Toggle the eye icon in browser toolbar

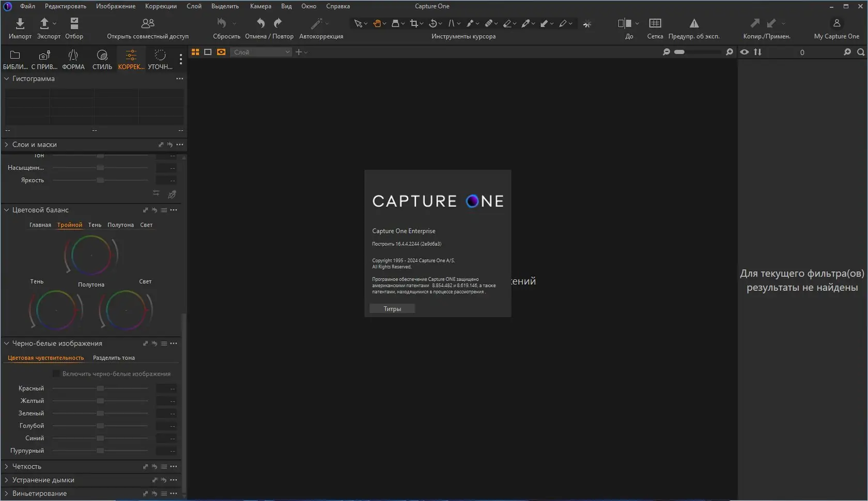[744, 52]
